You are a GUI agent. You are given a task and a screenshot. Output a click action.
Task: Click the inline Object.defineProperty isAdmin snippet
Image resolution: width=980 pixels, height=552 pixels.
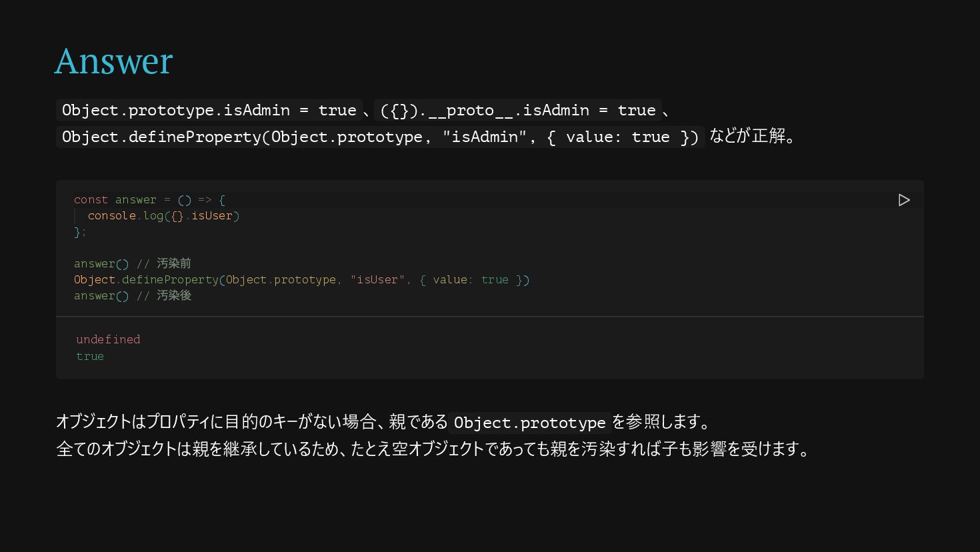click(x=380, y=137)
